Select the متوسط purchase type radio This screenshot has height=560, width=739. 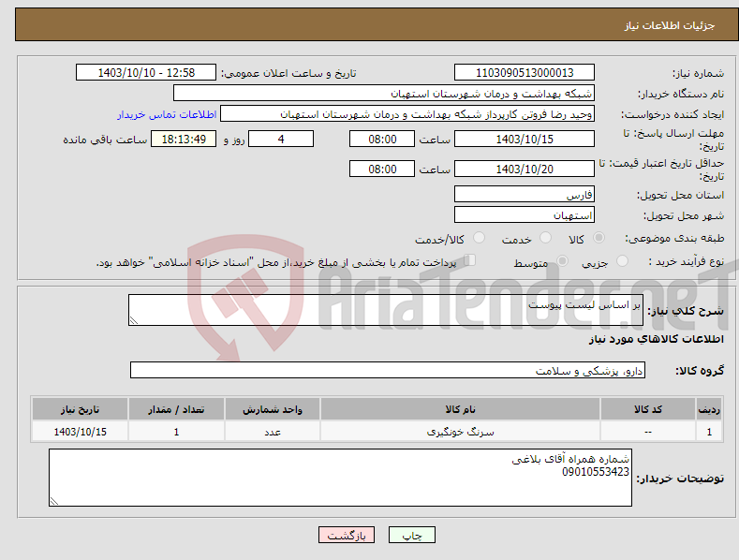coord(562,261)
